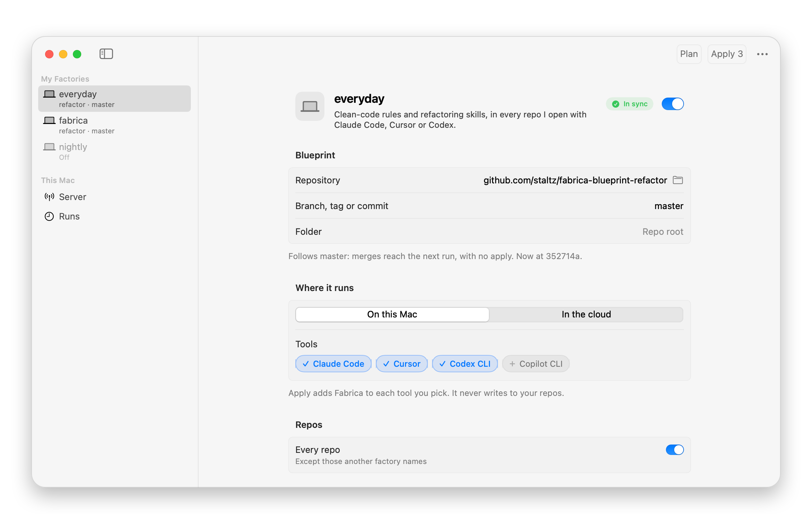
Task: Open the nightly factory entry
Action: tap(115, 151)
